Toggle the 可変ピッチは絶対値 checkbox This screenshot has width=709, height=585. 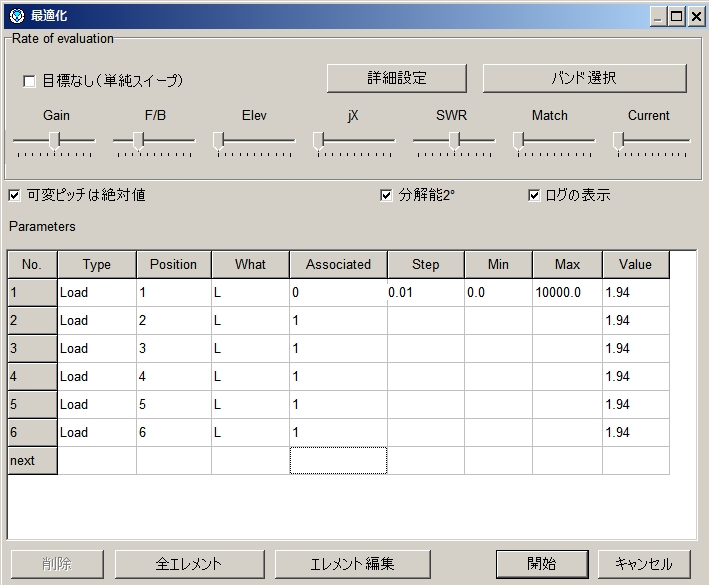tap(14, 195)
